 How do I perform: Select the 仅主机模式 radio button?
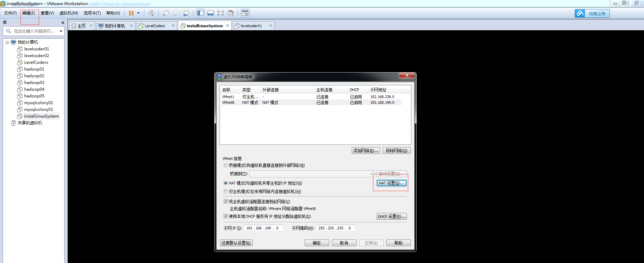tap(226, 191)
